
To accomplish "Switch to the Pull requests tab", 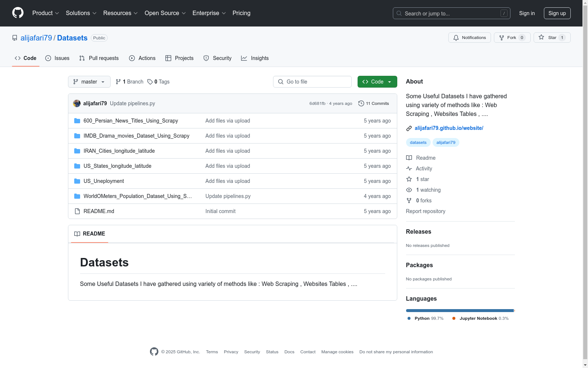I will coord(99,58).
